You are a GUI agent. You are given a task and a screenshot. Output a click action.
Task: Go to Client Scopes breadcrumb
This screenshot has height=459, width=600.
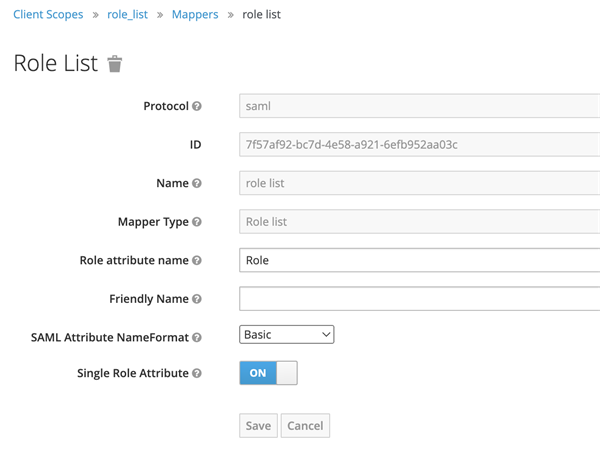click(x=48, y=15)
